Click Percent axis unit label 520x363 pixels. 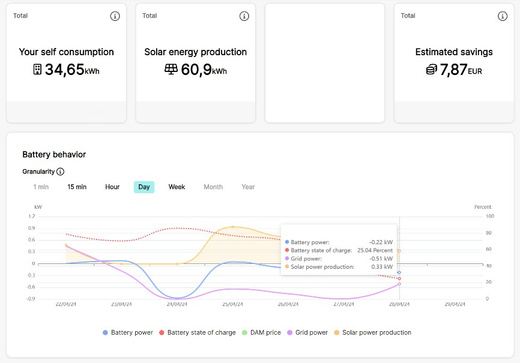[x=483, y=207]
